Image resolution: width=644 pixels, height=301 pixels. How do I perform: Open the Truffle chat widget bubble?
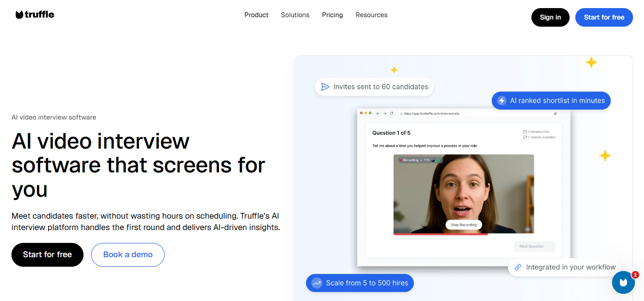(x=623, y=282)
